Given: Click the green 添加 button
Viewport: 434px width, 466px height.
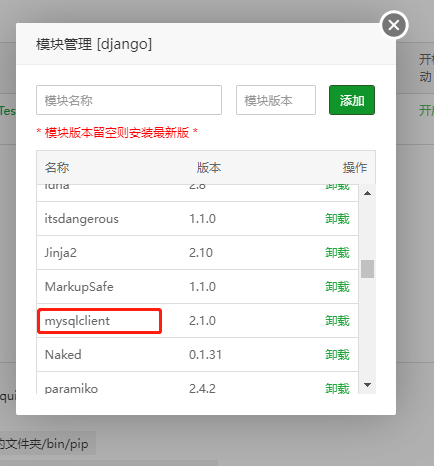Looking at the screenshot, I should (x=352, y=100).
